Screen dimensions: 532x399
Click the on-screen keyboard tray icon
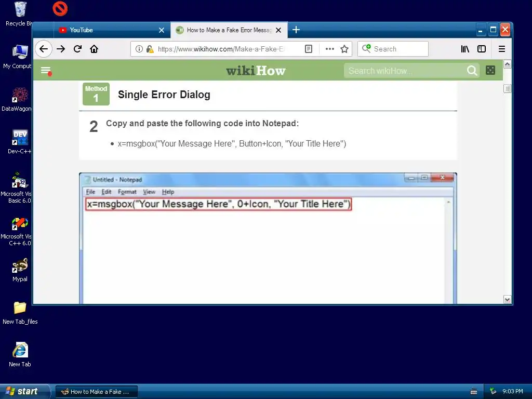point(474,392)
